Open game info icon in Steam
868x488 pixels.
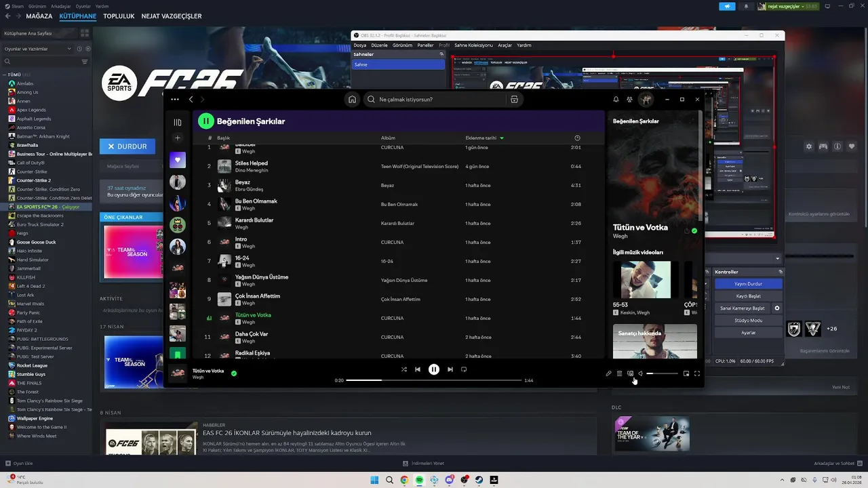point(837,146)
